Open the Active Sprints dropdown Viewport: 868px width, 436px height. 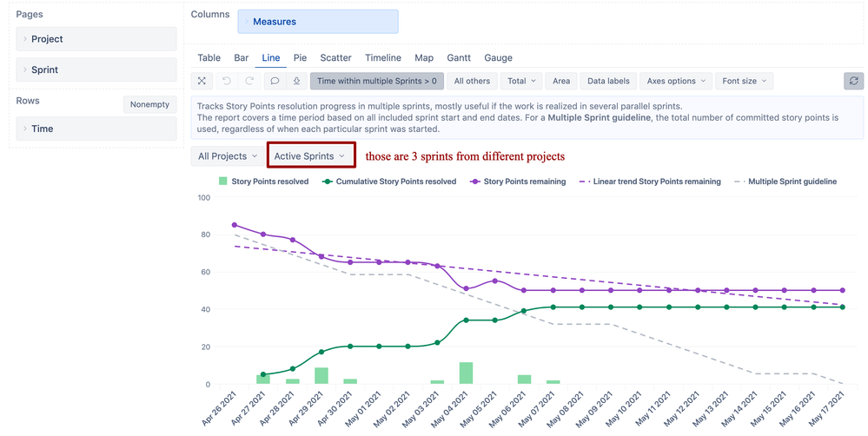click(310, 156)
